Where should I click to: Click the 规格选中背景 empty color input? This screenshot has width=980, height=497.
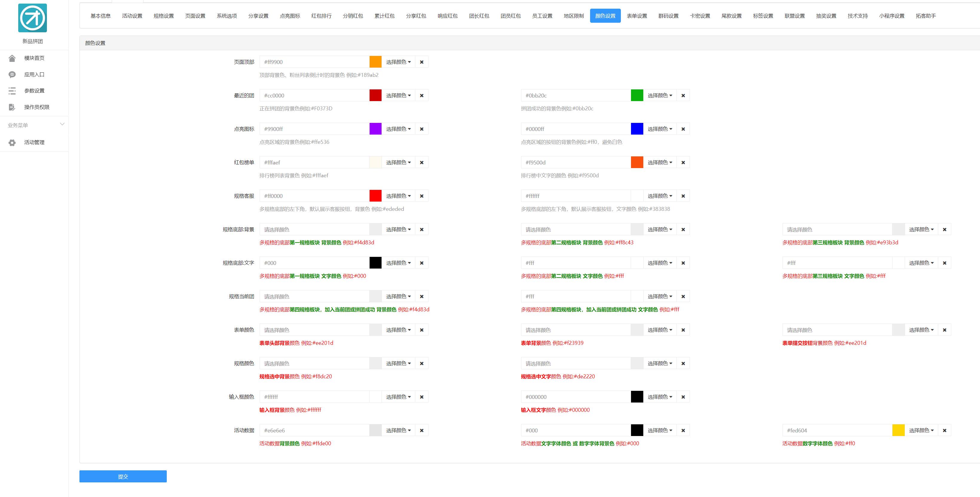tap(315, 363)
